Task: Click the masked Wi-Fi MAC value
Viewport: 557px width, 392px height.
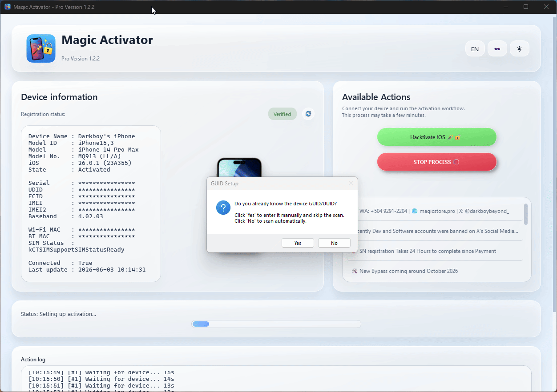Action: tap(107, 230)
